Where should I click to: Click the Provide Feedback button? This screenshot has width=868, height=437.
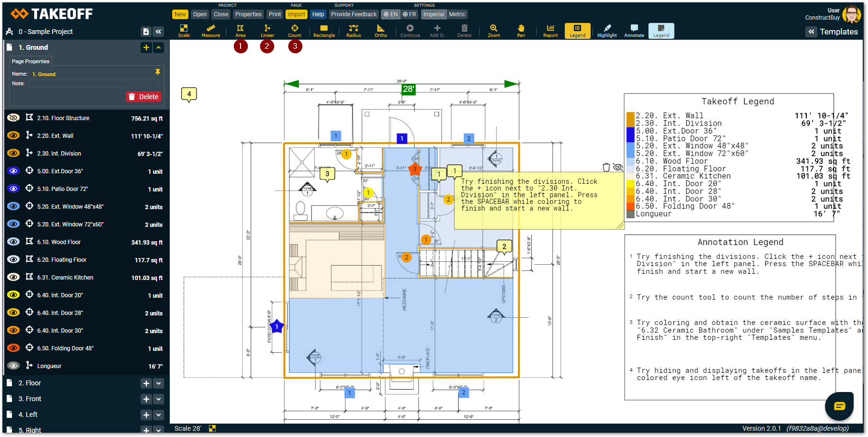(x=353, y=14)
